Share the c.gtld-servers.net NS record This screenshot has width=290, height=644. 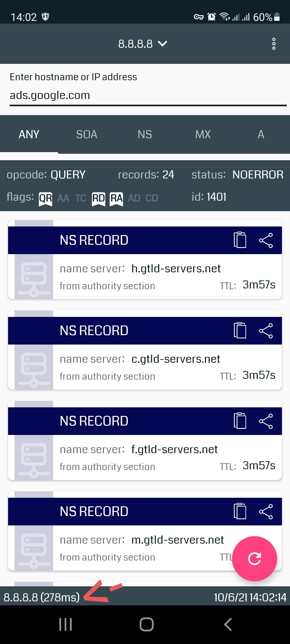(x=266, y=331)
